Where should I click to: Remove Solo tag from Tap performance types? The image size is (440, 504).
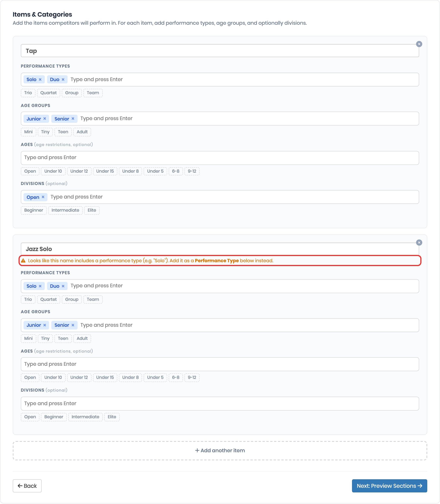(40, 80)
